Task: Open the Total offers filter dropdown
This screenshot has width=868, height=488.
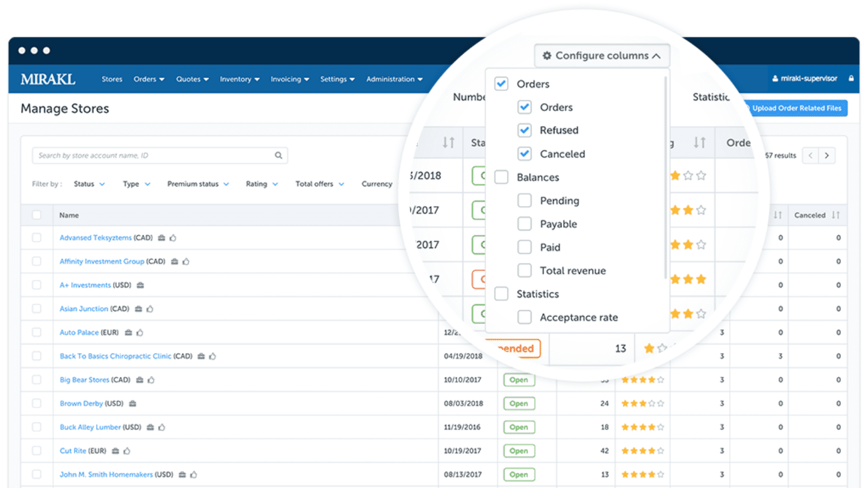Action: tap(320, 184)
